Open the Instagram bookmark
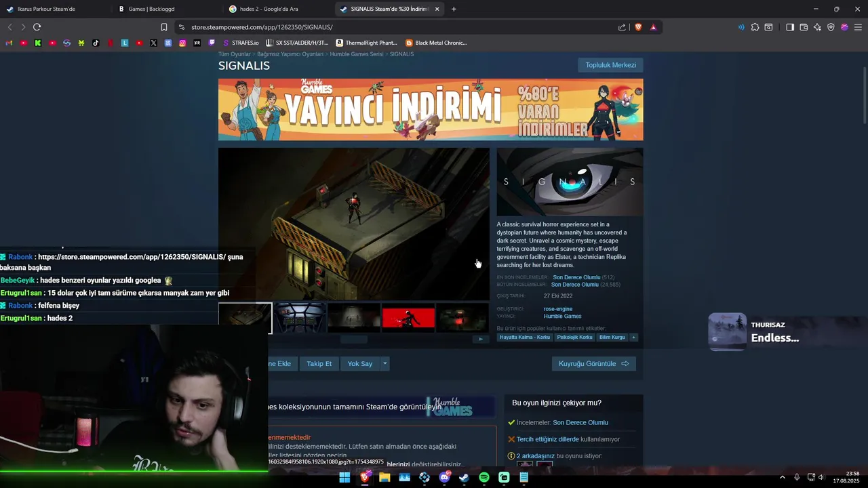This screenshot has width=868, height=488. 182,43
